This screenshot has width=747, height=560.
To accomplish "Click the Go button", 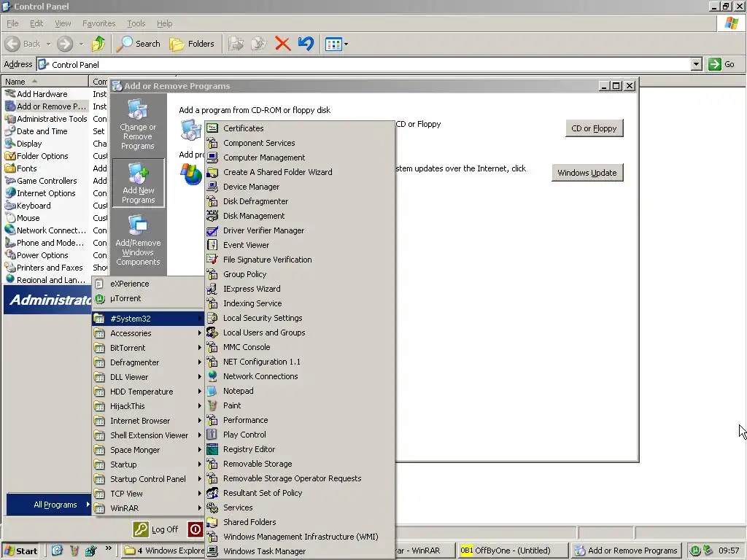I will (721, 64).
